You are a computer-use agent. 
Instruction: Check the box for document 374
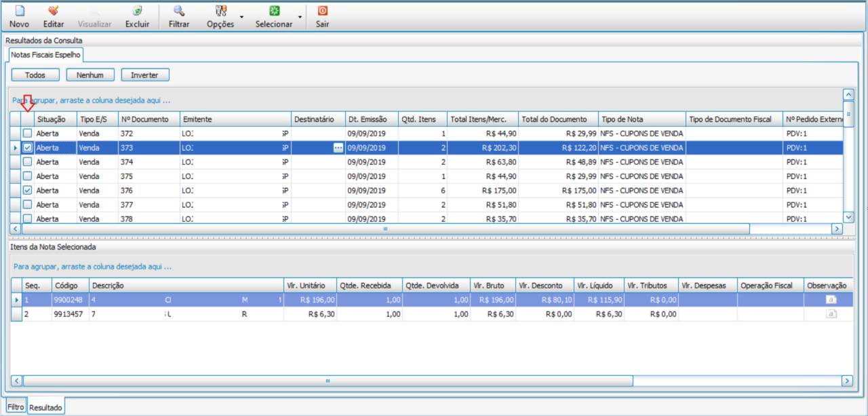click(28, 162)
